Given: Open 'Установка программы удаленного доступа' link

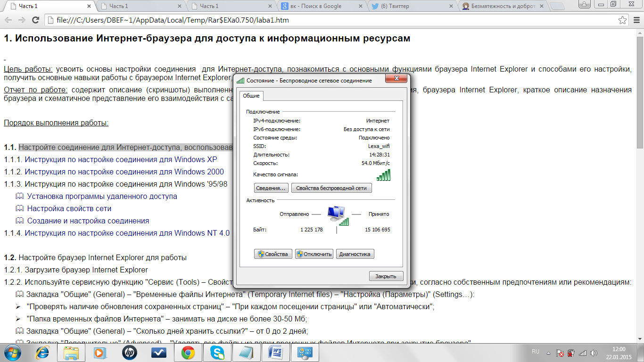Looking at the screenshot, I should (x=102, y=196).
